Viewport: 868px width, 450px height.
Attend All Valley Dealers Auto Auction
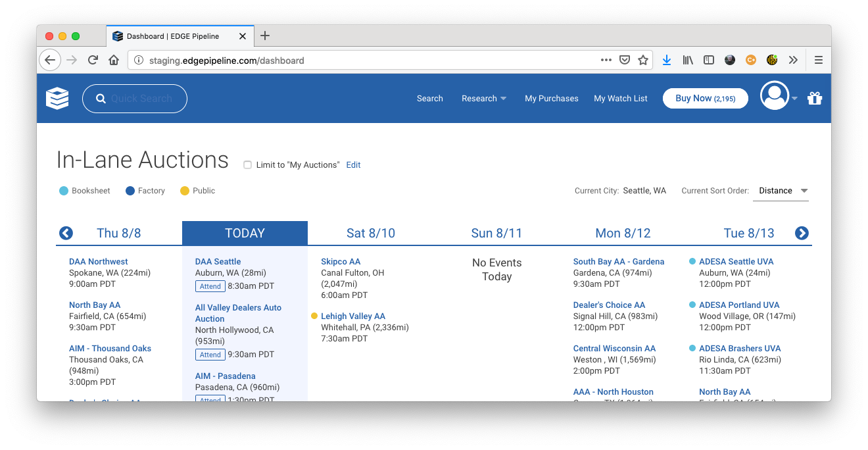point(210,355)
